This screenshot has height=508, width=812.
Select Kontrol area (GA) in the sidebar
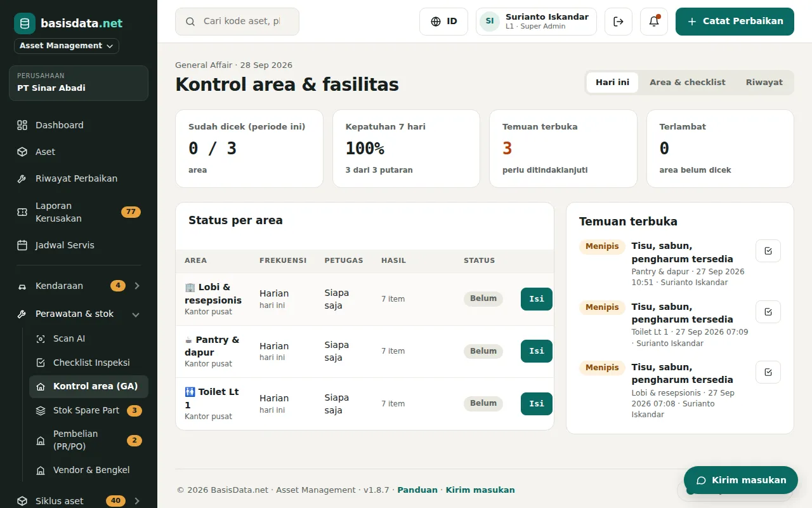point(89,386)
